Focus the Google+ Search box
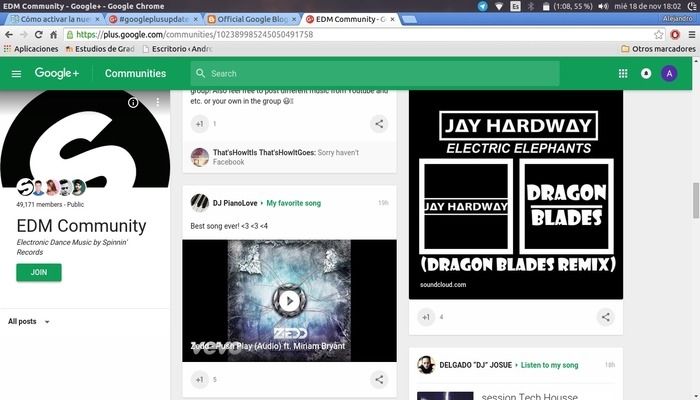Screen dimensions: 700x400 coord(375,74)
